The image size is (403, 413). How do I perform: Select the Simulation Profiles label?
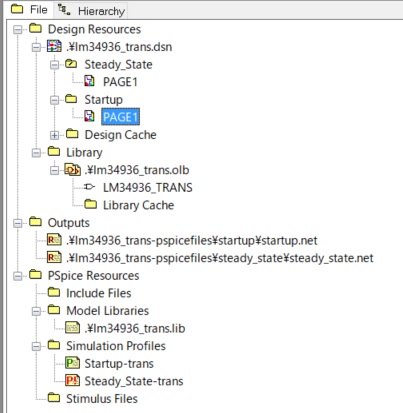[116, 346]
